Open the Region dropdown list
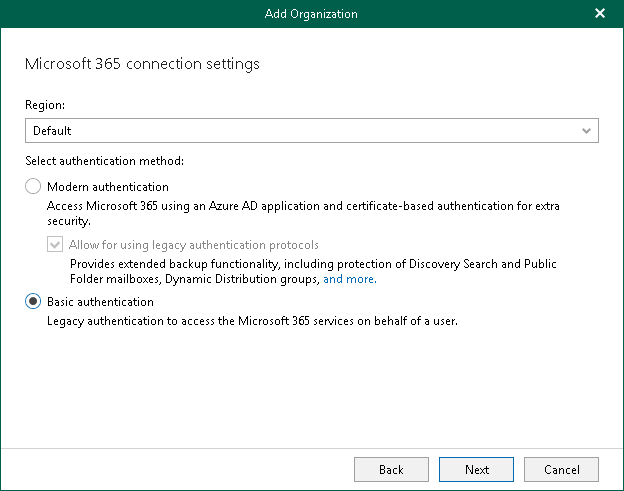Viewport: 624px width, 491px height. pos(312,131)
